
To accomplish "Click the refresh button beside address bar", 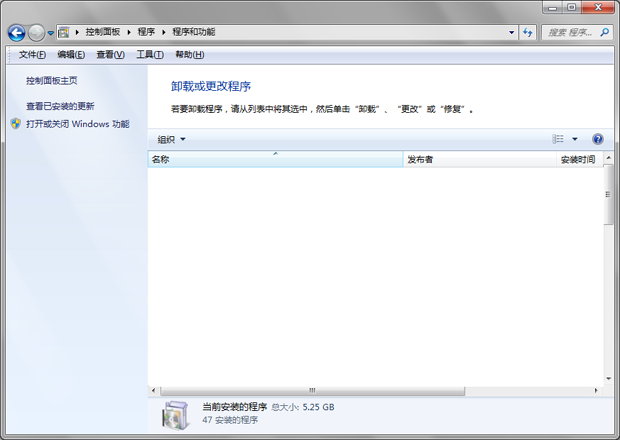I will pyautogui.click(x=528, y=32).
